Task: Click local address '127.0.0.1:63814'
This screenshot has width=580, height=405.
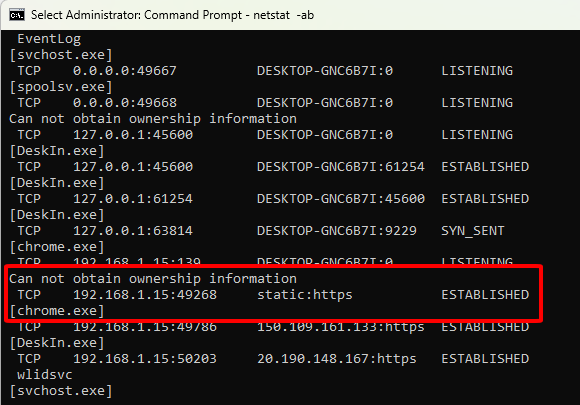Action: point(133,231)
